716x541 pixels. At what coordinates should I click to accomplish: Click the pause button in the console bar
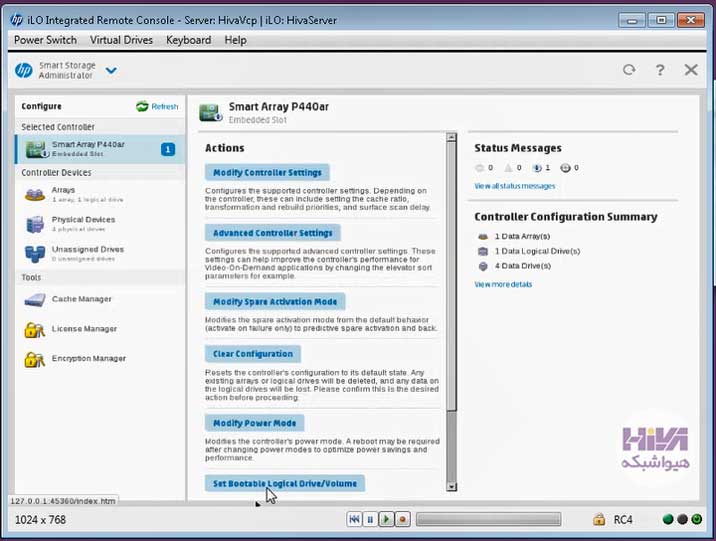point(370,519)
